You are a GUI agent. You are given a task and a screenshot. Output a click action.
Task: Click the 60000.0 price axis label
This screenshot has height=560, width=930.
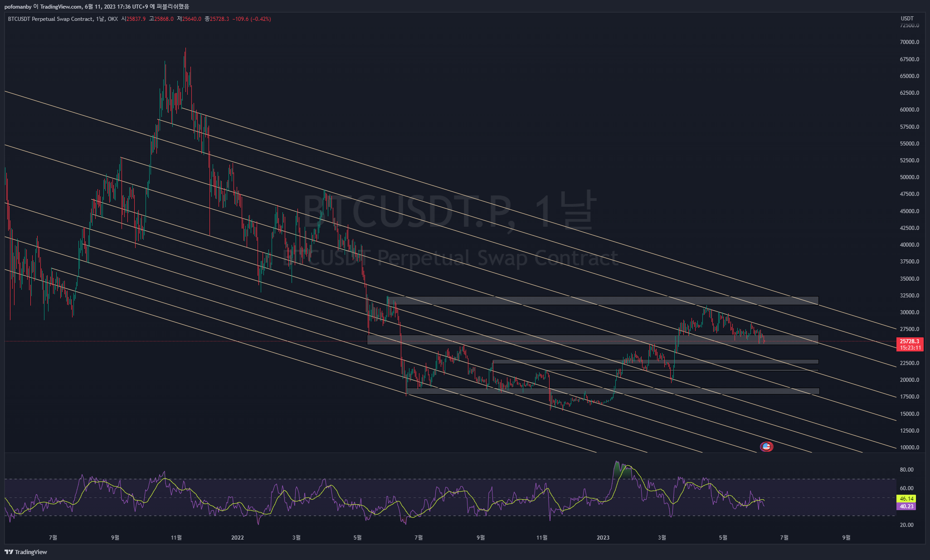point(910,110)
